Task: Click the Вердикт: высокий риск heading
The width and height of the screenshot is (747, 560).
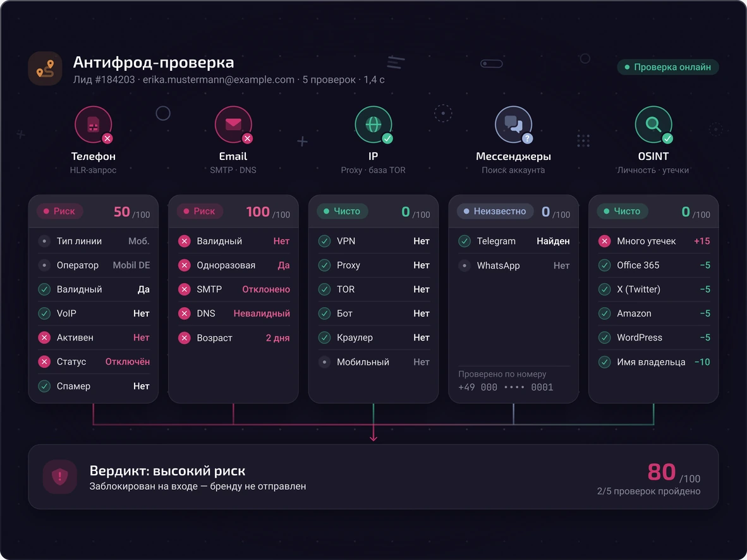Action: (167, 471)
